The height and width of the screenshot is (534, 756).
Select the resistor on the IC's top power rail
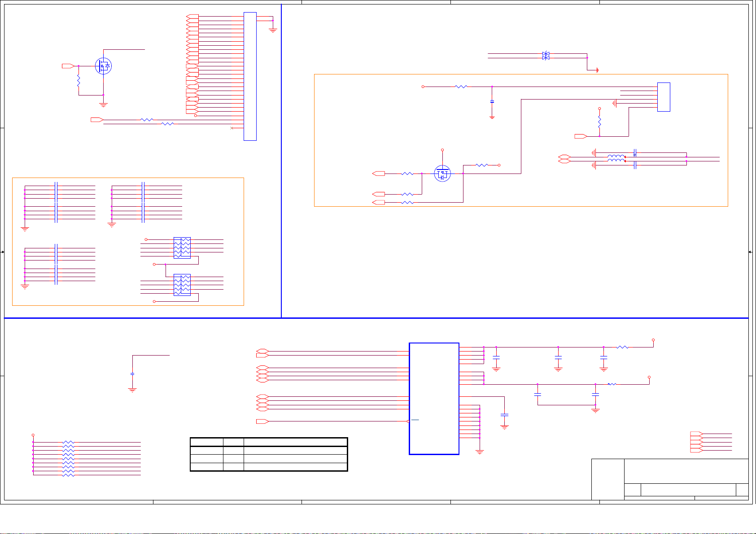622,347
